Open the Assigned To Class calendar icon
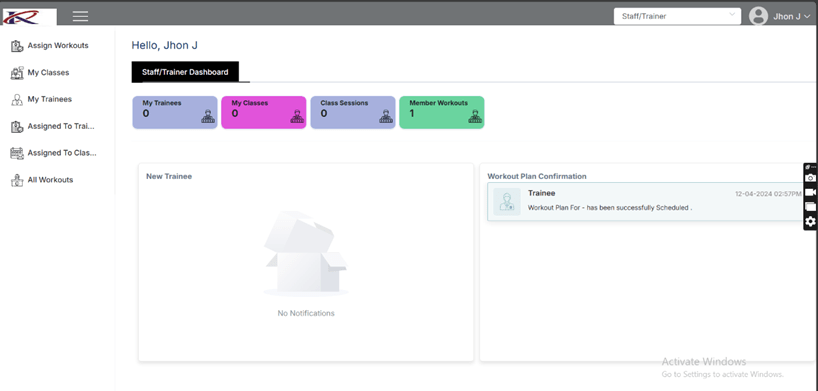Image resolution: width=818 pixels, height=391 pixels. (17, 153)
